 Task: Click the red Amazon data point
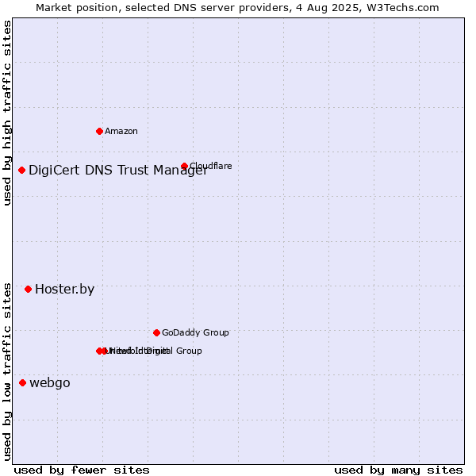pos(99,131)
